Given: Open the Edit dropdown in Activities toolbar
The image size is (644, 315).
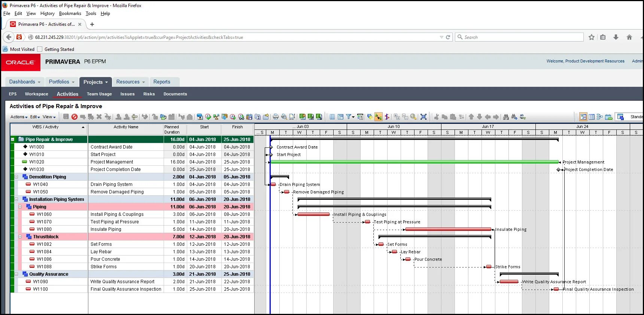Looking at the screenshot, I should pos(35,117).
